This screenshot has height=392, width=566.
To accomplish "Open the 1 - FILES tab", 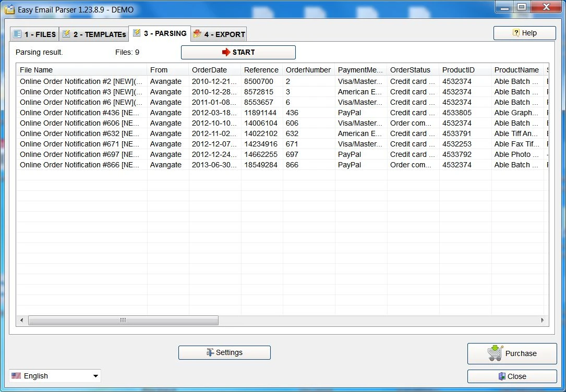I will coord(34,34).
